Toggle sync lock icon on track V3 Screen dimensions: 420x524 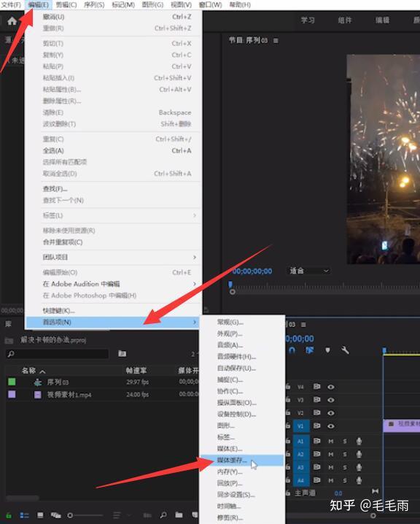[316, 400]
